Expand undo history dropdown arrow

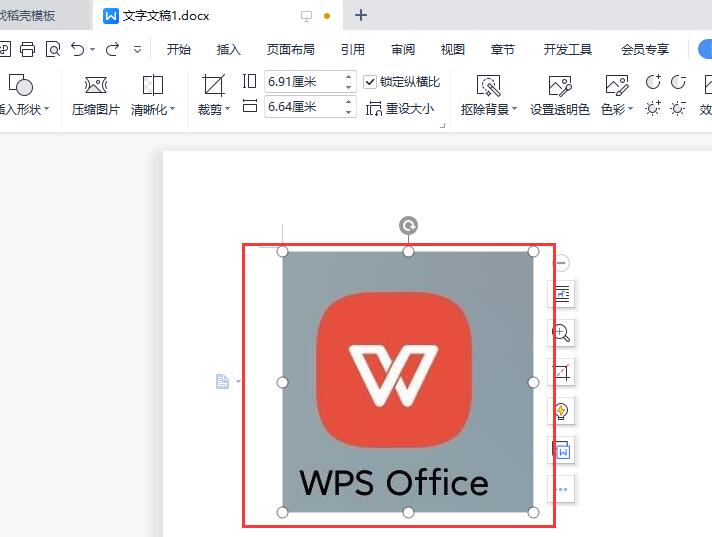click(93, 49)
